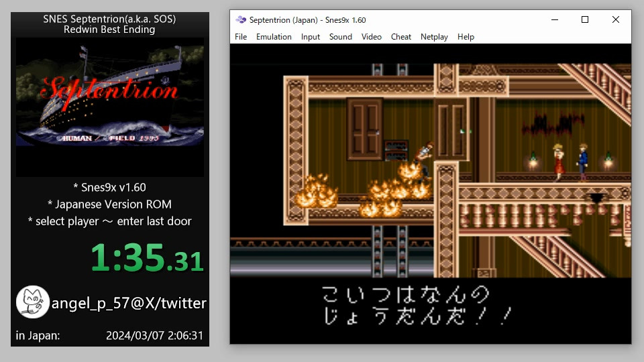The height and width of the screenshot is (362, 644).
Task: Click the woman in red dress in game
Action: coord(559,162)
